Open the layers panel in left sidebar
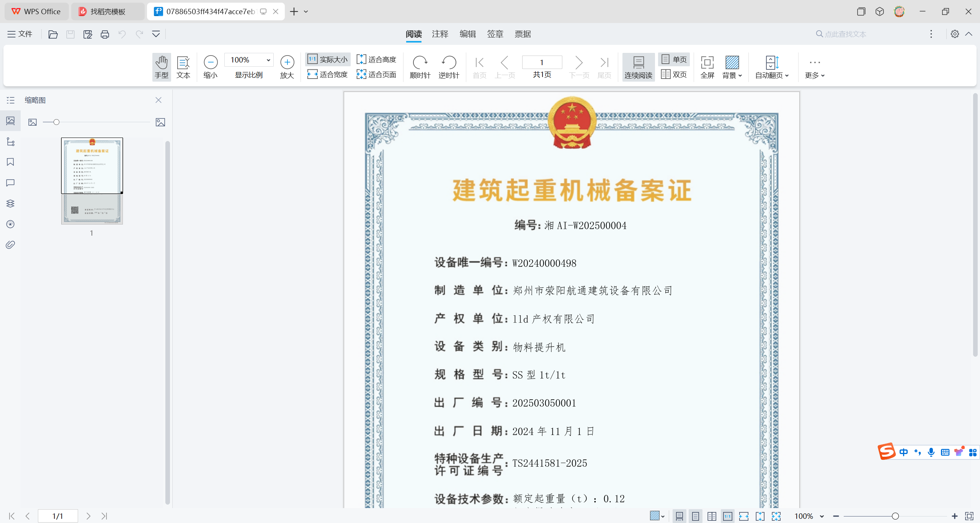This screenshot has height=523, width=980. click(10, 203)
